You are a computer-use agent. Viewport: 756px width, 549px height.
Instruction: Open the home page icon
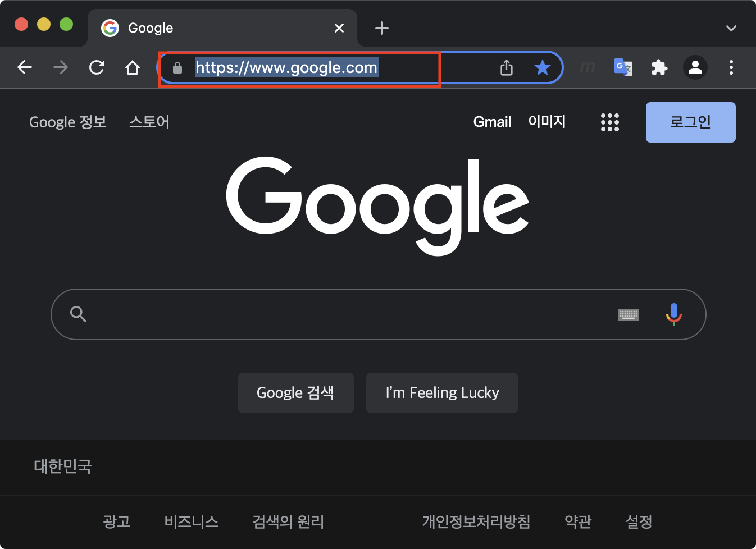pyautogui.click(x=133, y=67)
